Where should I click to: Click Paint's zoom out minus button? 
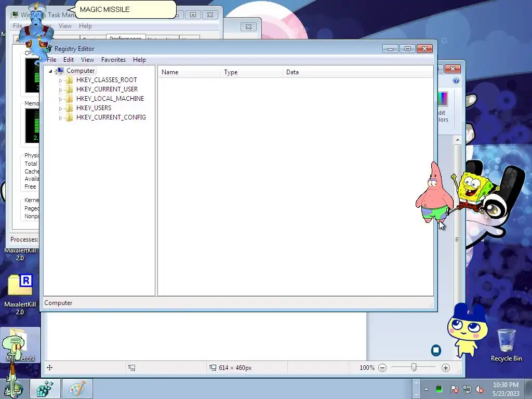click(x=382, y=368)
